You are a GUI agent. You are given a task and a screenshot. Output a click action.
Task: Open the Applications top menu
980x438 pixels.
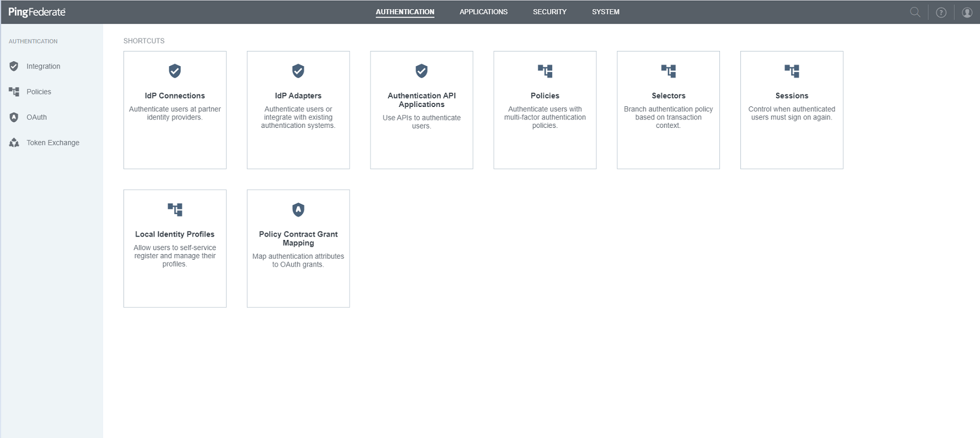[483, 12]
